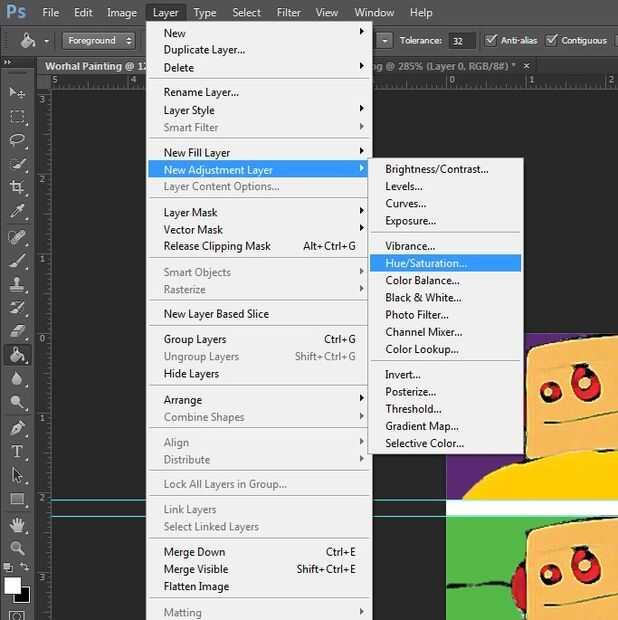This screenshot has height=620, width=618.
Task: Select the Rectangle shape tool
Action: click(x=17, y=499)
